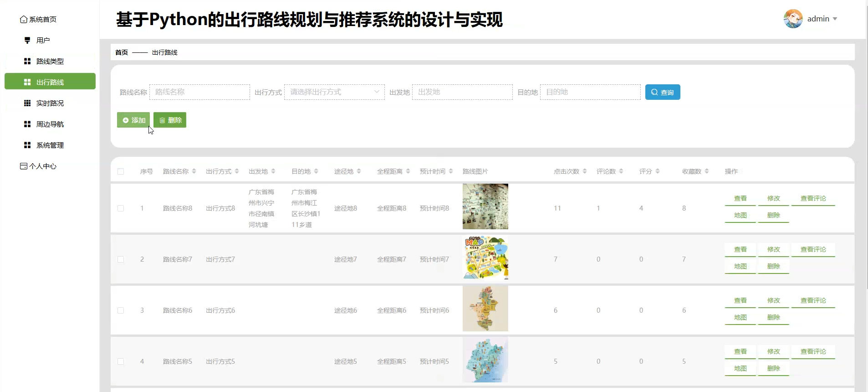Viewport: 868px width, 392px height.
Task: Check the box for row 路线名称8
Action: click(121, 208)
